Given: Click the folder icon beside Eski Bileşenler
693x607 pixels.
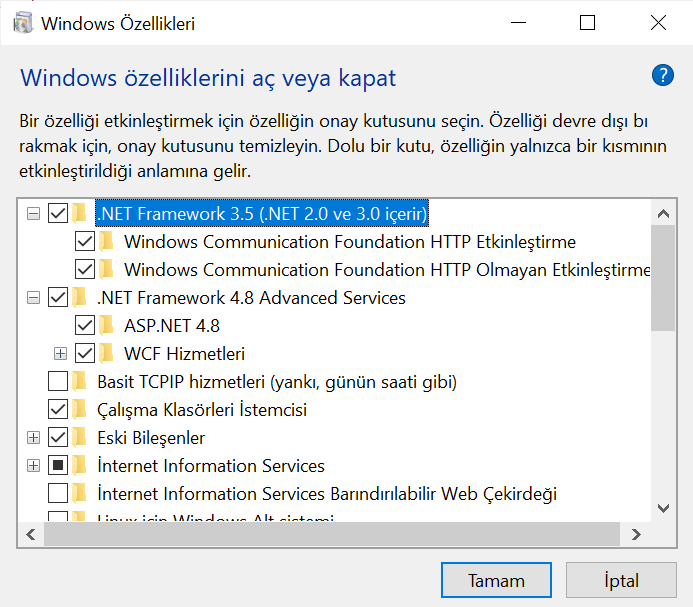Looking at the screenshot, I should (x=80, y=438).
